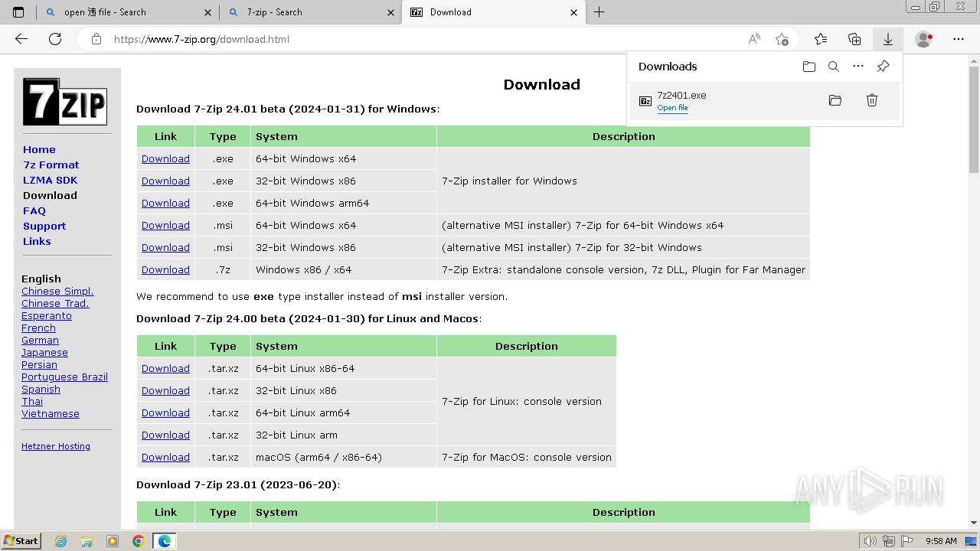Image resolution: width=980 pixels, height=551 pixels.
Task: Switch language to German
Action: [40, 340]
